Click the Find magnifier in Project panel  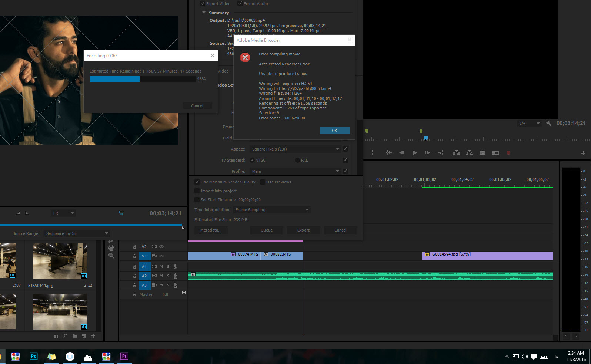(66, 336)
